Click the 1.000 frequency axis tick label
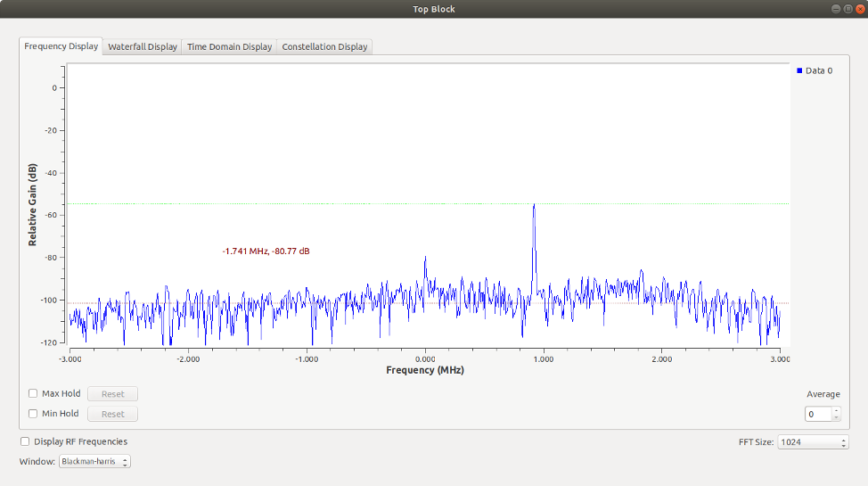Screen dimensions: 868x486 [x=544, y=359]
